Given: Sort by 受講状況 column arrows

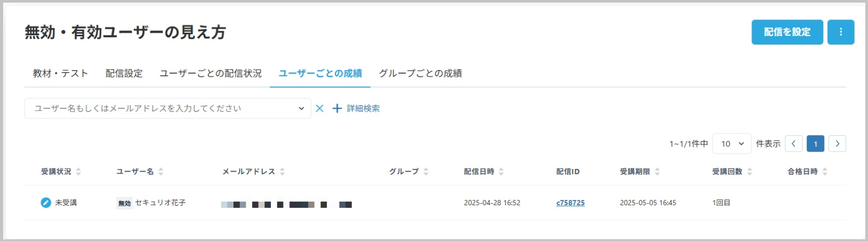Looking at the screenshot, I should pos(79,172).
